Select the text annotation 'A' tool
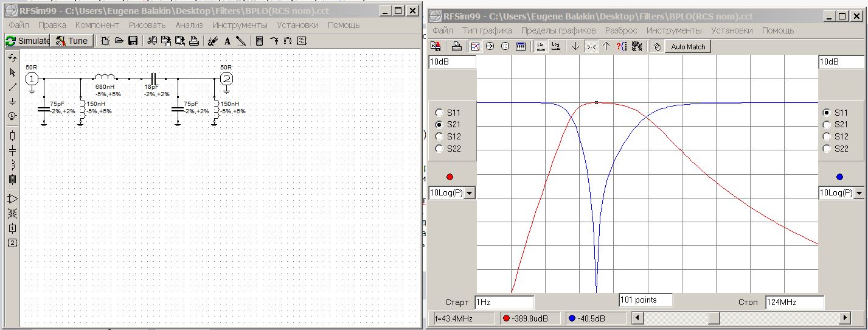 [x=227, y=41]
